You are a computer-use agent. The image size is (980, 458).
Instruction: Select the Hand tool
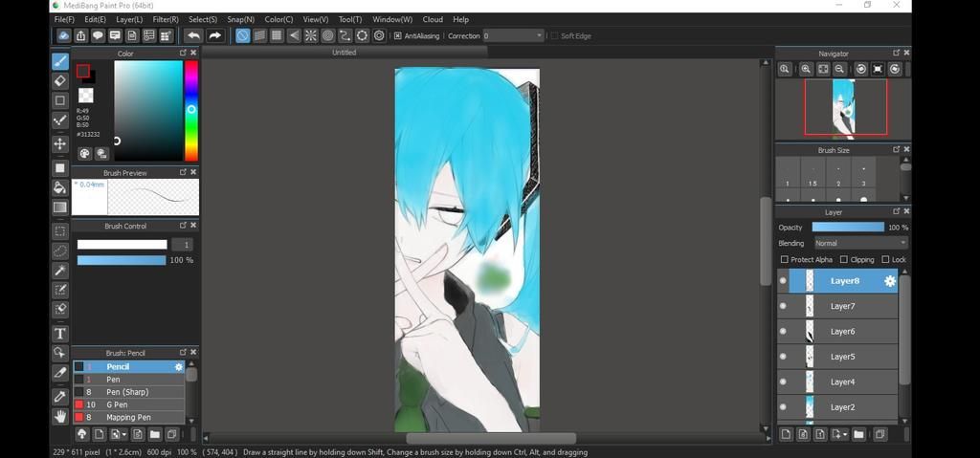60,416
